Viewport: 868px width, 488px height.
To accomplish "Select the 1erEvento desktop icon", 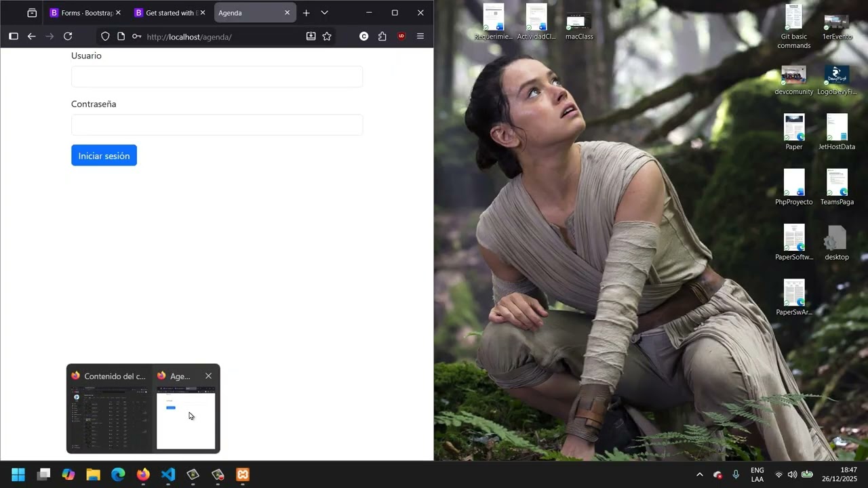I will click(837, 26).
